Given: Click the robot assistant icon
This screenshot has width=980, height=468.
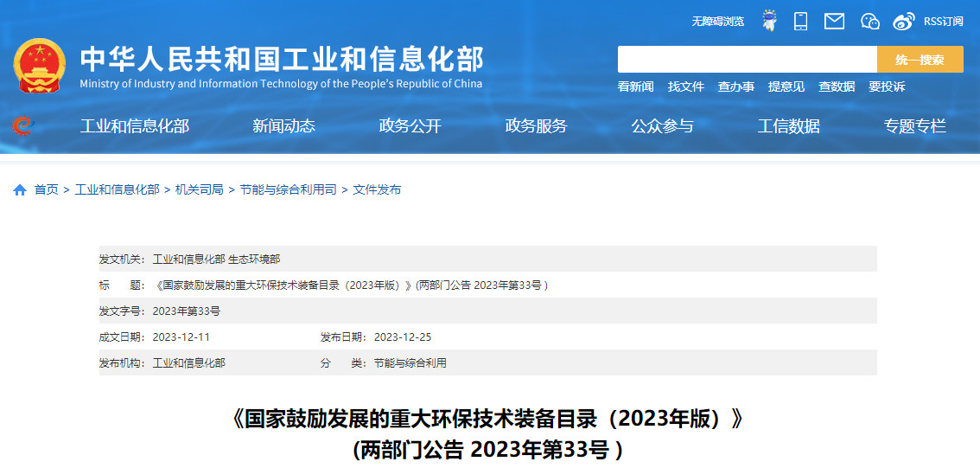Looking at the screenshot, I should coord(769,21).
